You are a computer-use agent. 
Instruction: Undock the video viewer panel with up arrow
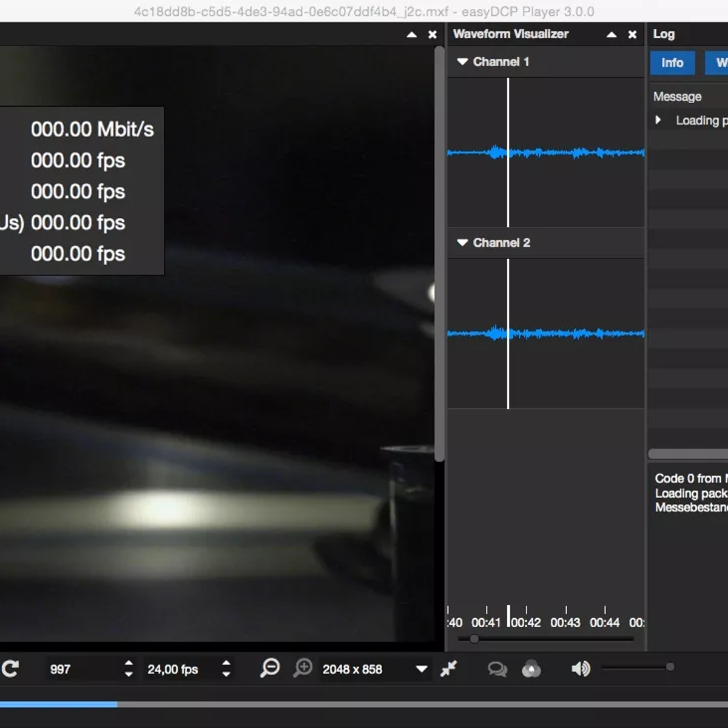(411, 35)
